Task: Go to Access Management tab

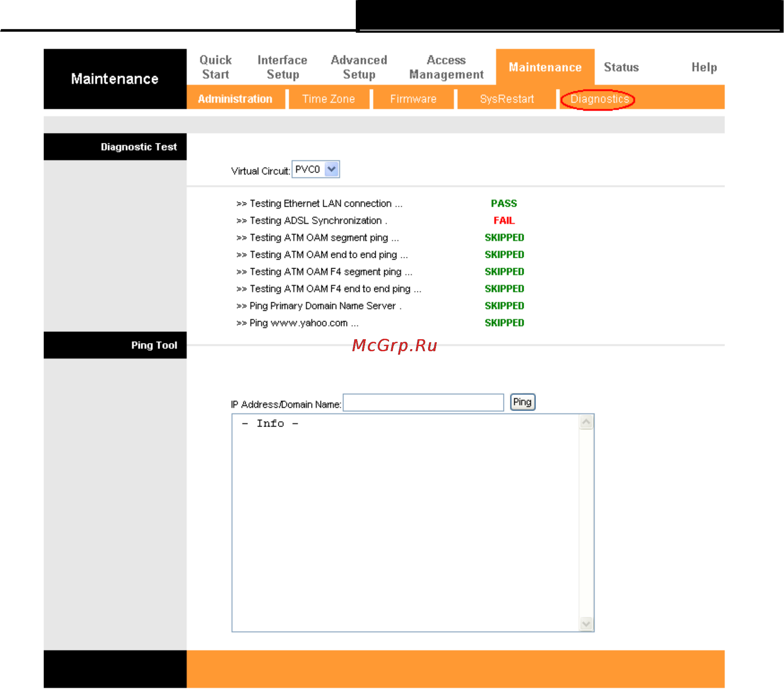Action: [446, 67]
